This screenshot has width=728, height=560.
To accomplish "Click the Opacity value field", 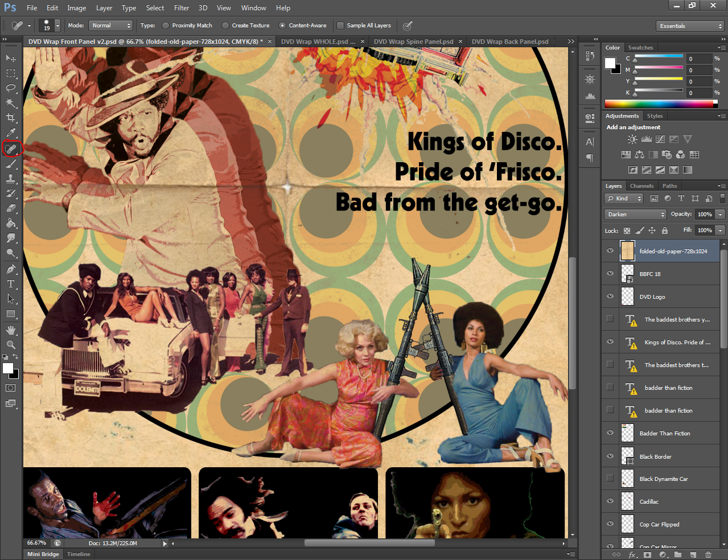I will click(705, 215).
